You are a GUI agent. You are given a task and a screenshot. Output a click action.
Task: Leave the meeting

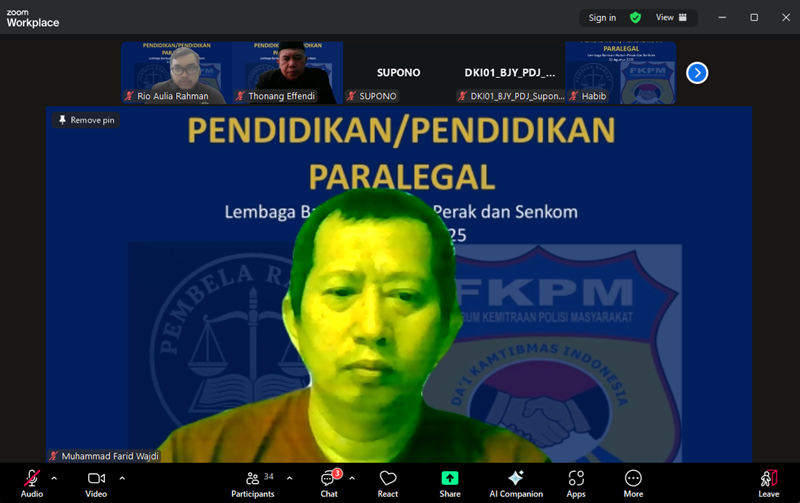tap(768, 483)
